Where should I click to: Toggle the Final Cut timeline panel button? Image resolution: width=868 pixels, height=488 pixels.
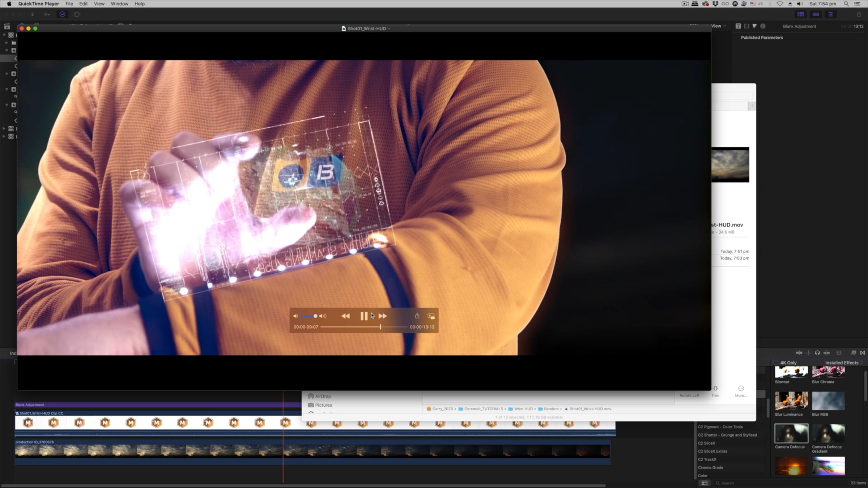point(816,14)
